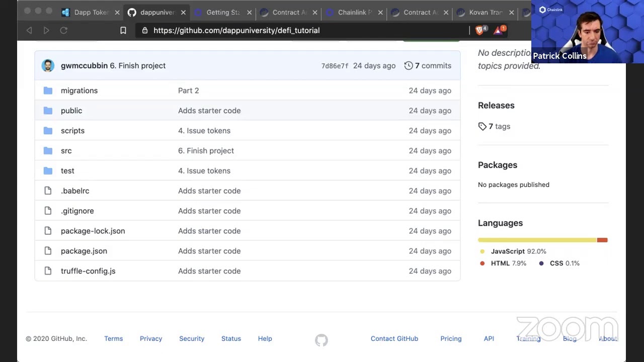Screen dimensions: 644x362
Task: Switch to the Chainlink browser tab
Action: (x=355, y=13)
